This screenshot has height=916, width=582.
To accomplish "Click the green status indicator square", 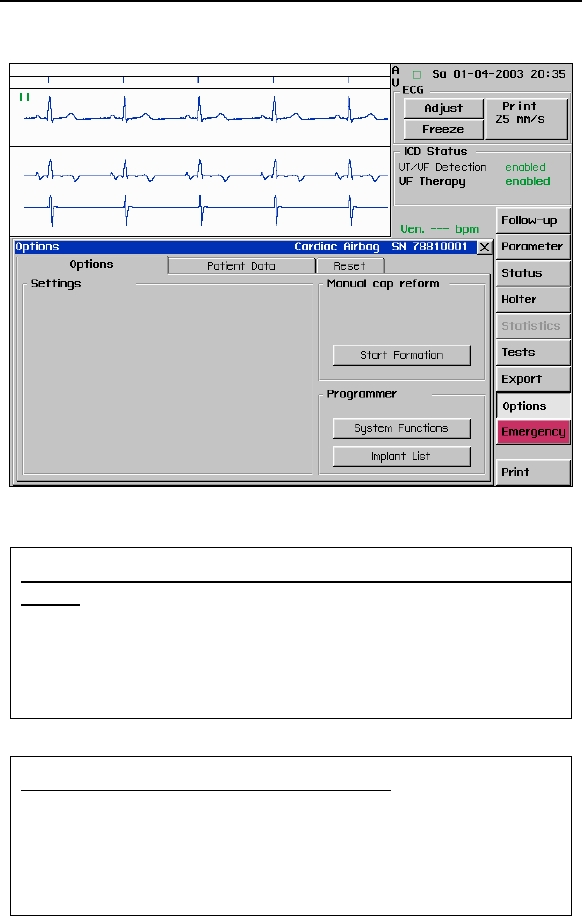I will point(417,75).
